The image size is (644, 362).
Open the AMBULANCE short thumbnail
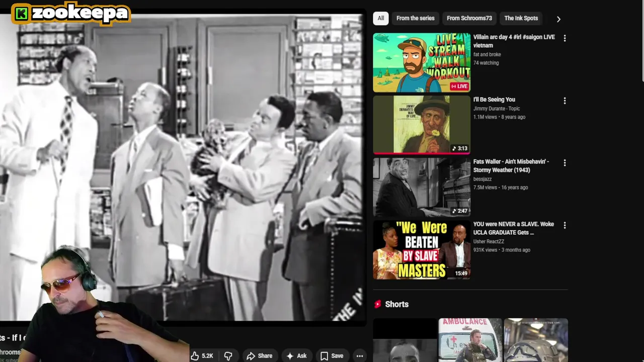[470, 340]
